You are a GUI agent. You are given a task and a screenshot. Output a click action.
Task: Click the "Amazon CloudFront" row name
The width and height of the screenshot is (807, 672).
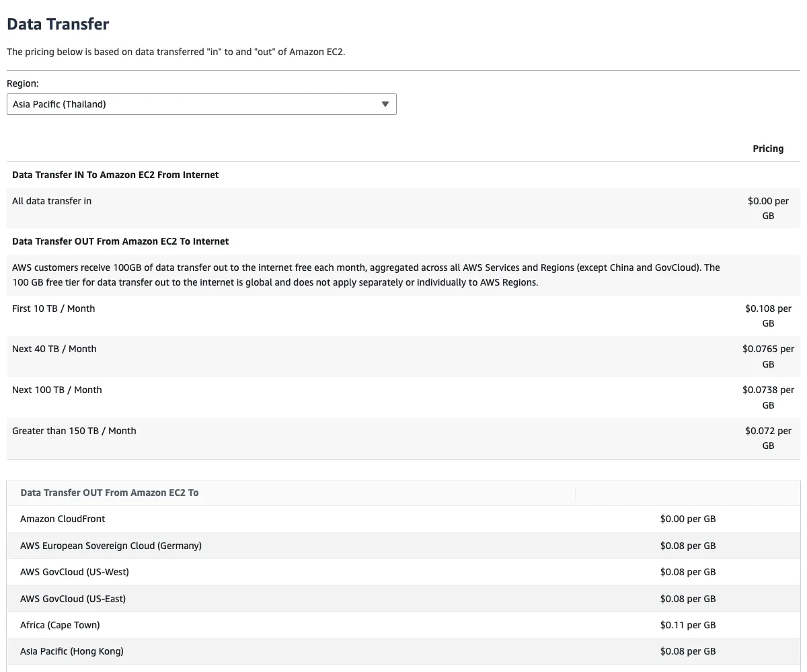pos(63,519)
